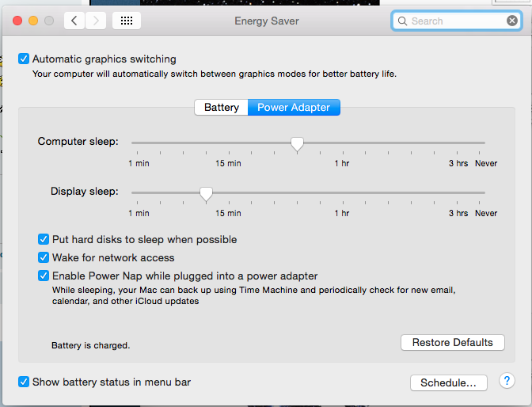Click the Power Nap description text
Image resolution: width=532 pixels, height=407 pixels.
click(254, 295)
